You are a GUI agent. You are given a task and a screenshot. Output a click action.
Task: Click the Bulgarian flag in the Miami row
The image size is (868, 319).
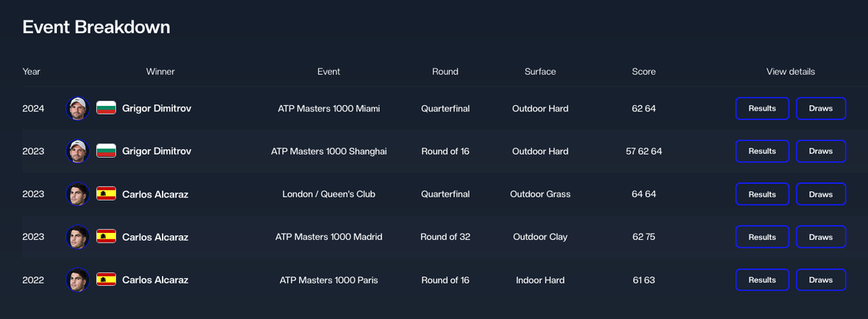coord(106,108)
